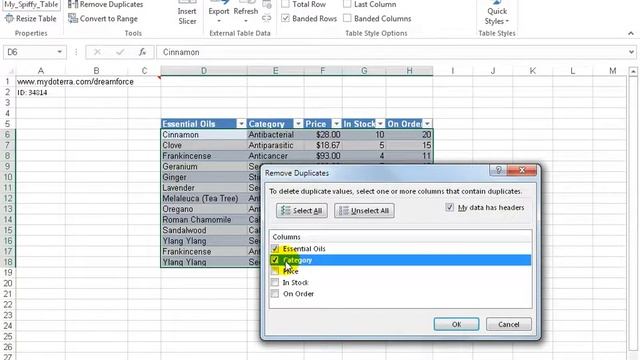
Task: Open Quick Styles gallery
Action: pyautogui.click(x=497, y=13)
